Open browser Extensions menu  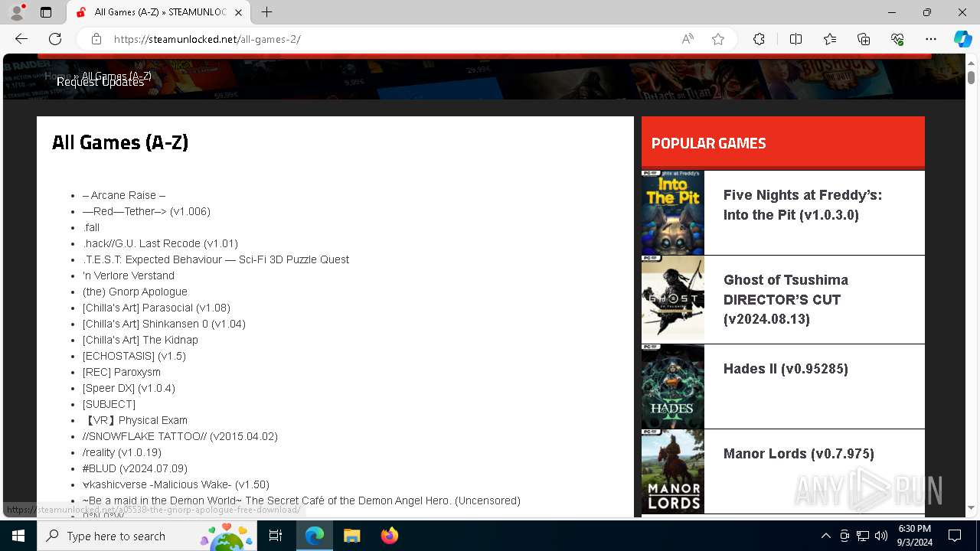(759, 39)
